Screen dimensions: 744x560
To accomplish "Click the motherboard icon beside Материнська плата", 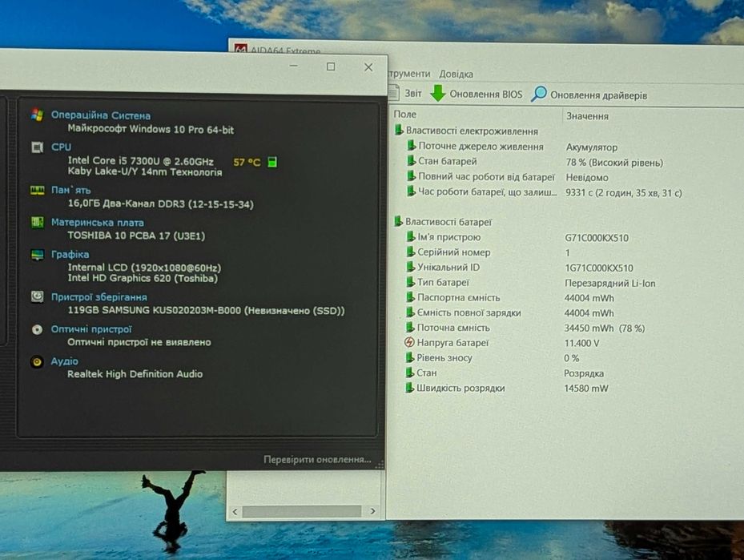I will coord(37,222).
